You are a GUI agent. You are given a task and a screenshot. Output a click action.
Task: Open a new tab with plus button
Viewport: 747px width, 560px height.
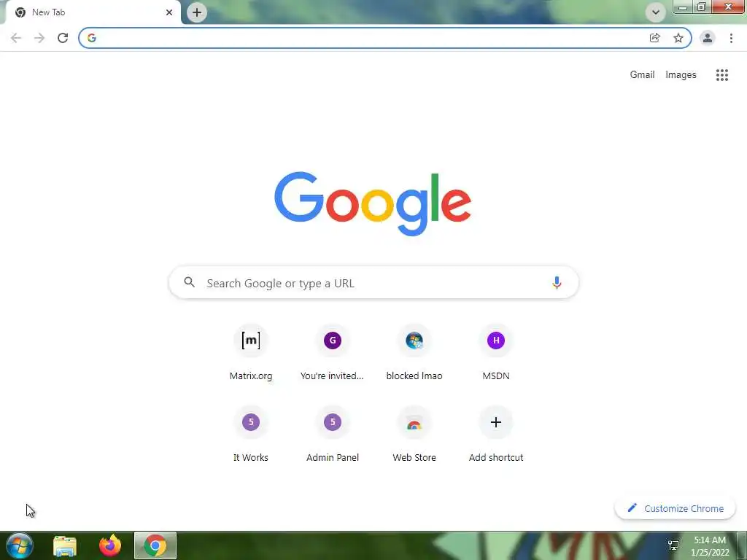(197, 12)
